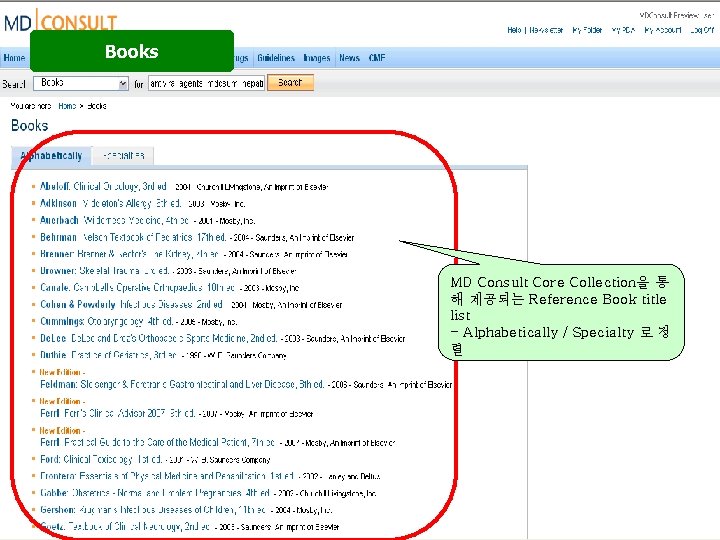
Task: Open the News navigation tab
Action: (349, 58)
